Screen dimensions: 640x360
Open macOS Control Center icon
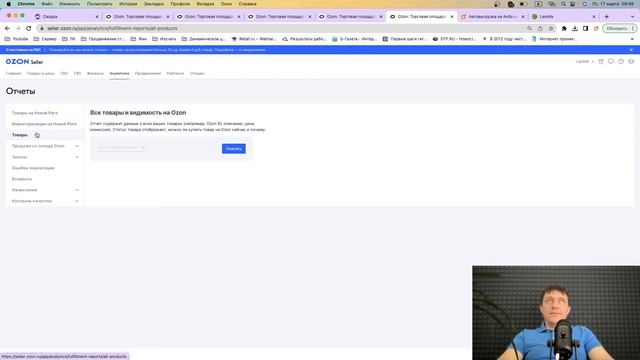point(573,4)
